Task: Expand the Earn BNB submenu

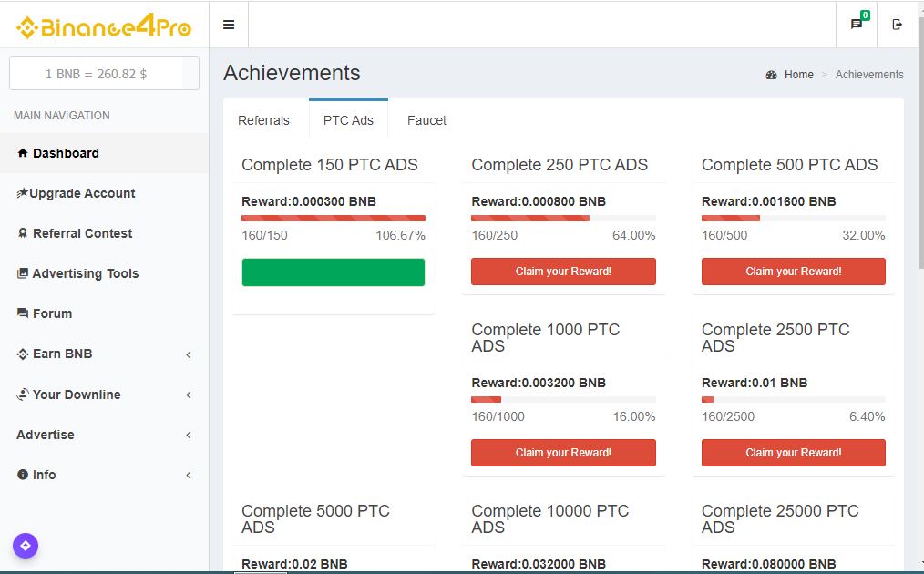Action: click(x=62, y=354)
